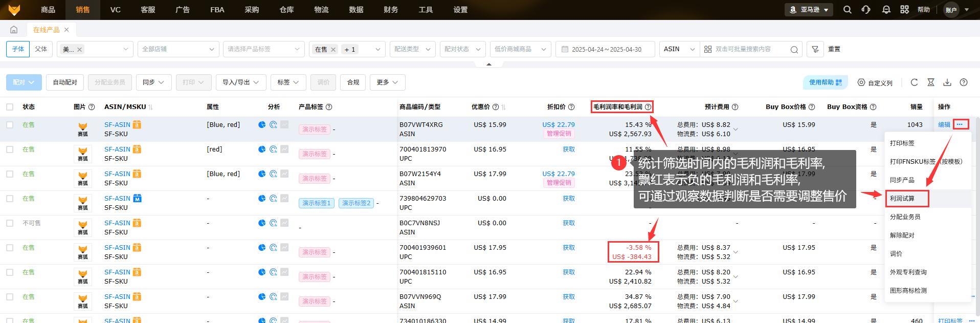The width and height of the screenshot is (980, 323).
Task: Open notifications bell icon
Action: [886, 10]
